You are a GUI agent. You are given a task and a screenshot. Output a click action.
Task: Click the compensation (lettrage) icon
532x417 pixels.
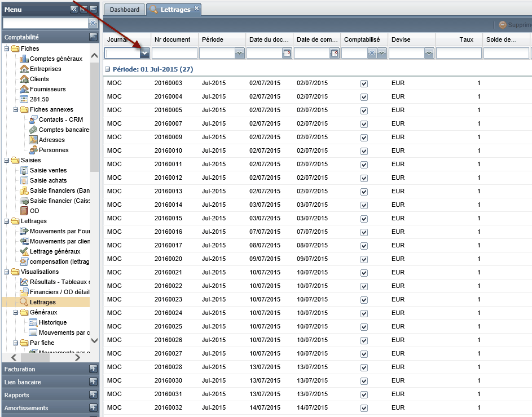coord(24,261)
